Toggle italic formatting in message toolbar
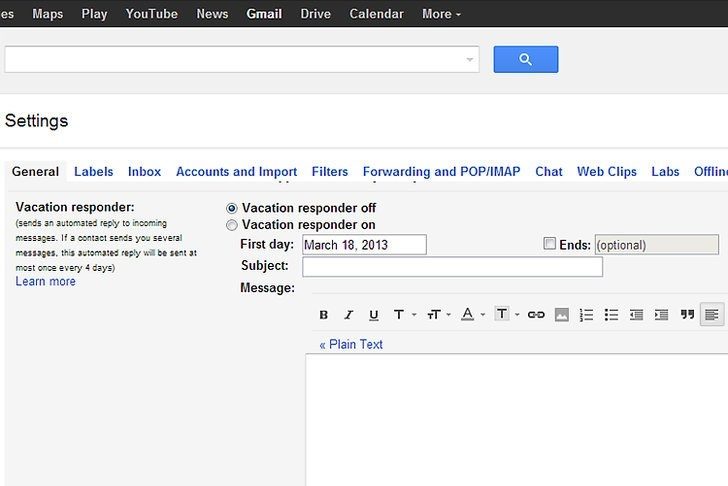Image resolution: width=728 pixels, height=486 pixels. click(x=348, y=315)
